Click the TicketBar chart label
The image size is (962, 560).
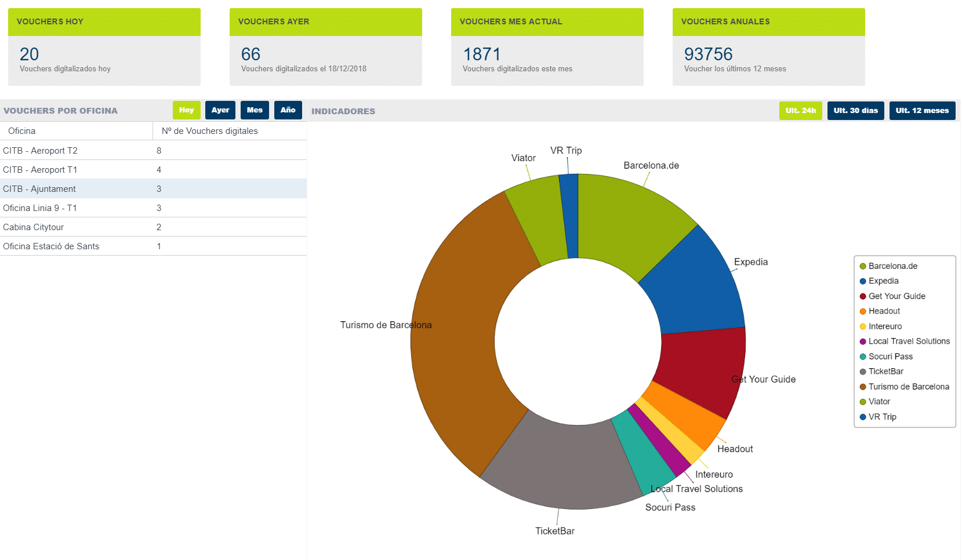point(555,531)
